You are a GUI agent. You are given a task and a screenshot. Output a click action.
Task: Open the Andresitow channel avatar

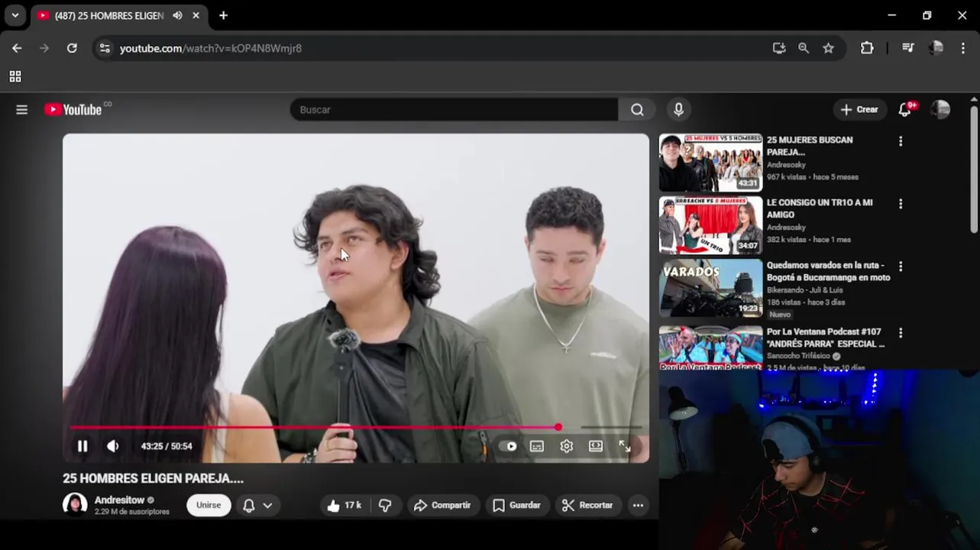click(75, 505)
